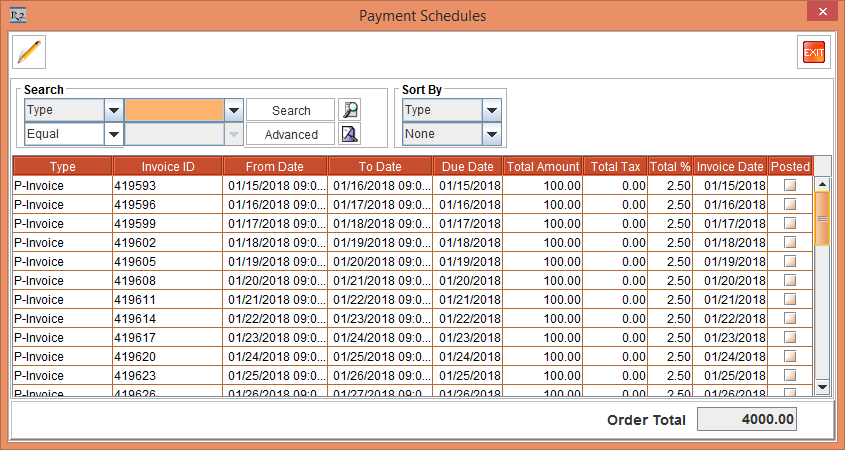Tick the Posted checkbox for invoice 419593
Image resolution: width=845 pixels, height=450 pixels.
pos(790,185)
